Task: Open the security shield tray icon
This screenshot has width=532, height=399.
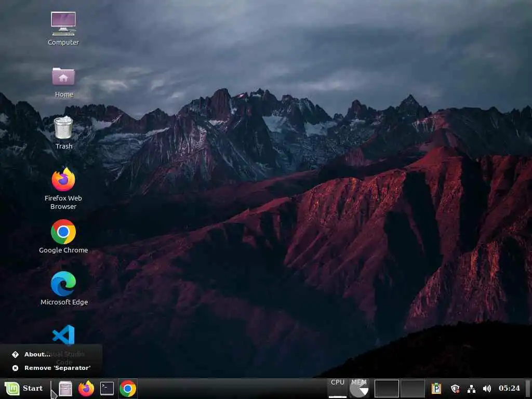Action: (x=455, y=389)
